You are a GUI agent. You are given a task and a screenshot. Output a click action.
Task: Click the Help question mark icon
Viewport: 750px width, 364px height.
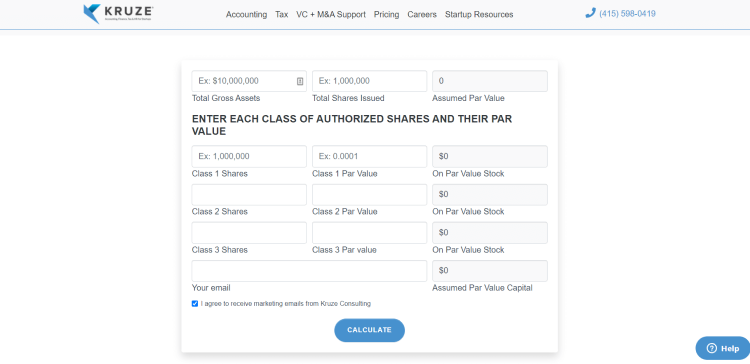(712, 348)
